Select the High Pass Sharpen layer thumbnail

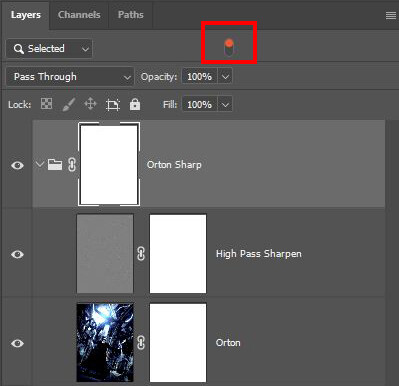tap(105, 254)
